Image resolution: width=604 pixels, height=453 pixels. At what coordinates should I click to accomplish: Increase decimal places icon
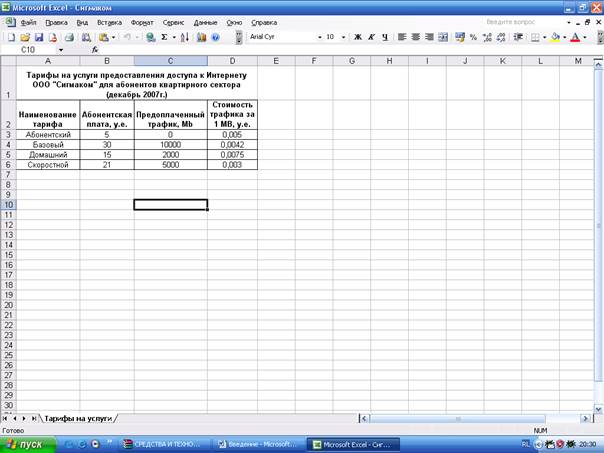[x=487, y=37]
